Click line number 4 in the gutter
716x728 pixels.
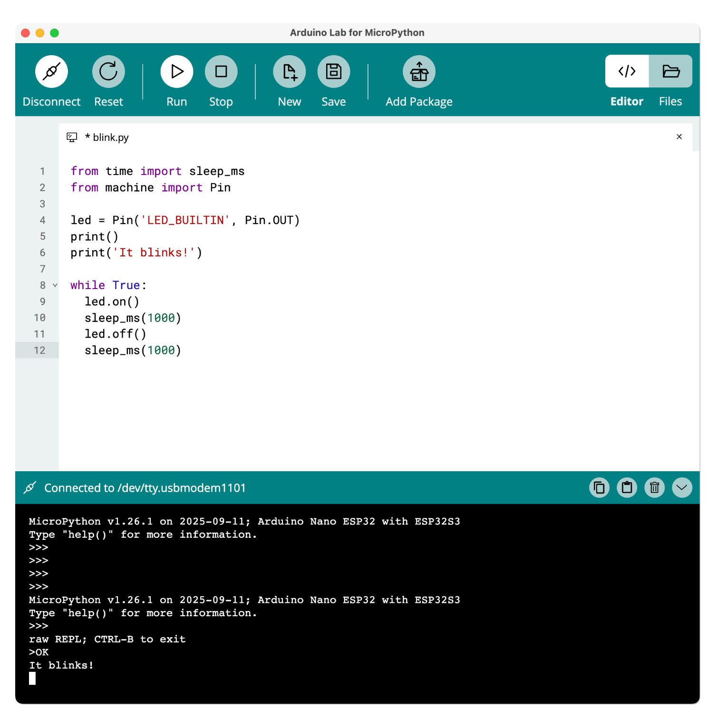click(42, 221)
